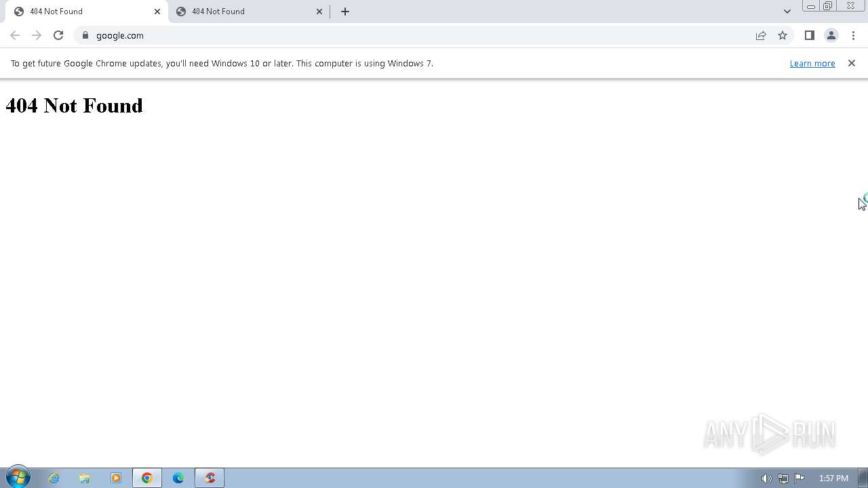The height and width of the screenshot is (488, 868).
Task: Open Action Center flag icon
Action: click(x=800, y=479)
